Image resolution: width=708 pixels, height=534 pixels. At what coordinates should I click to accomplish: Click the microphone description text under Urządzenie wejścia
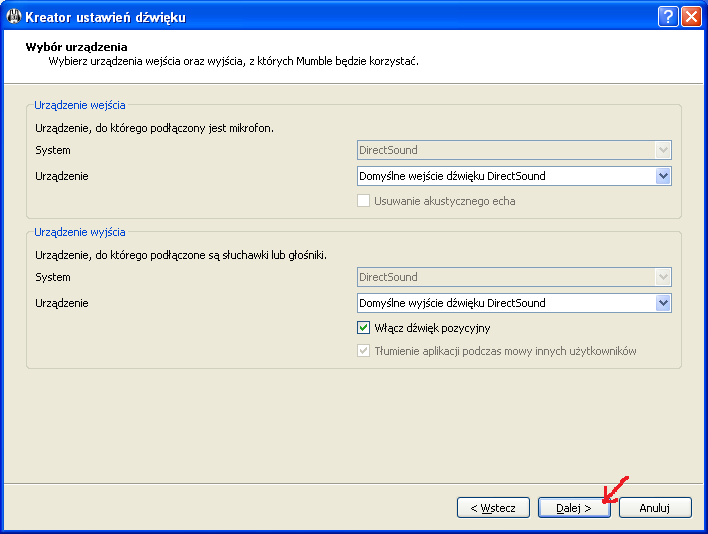154,128
